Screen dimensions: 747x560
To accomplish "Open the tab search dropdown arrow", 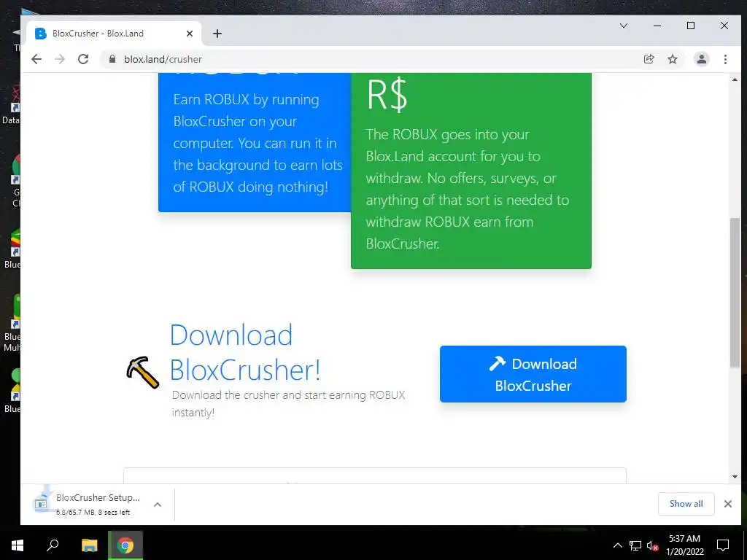I will pyautogui.click(x=623, y=26).
